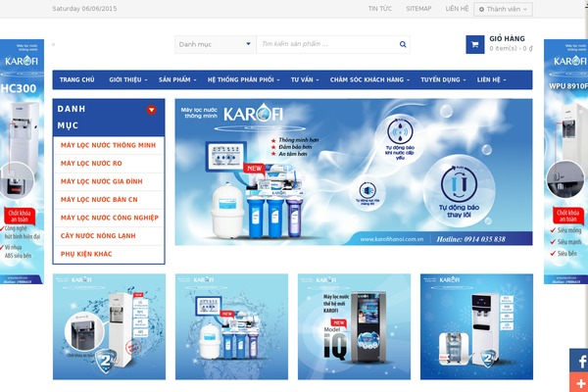Image resolution: width=588 pixels, height=392 pixels.
Task: Expand the Giới thiệu menu
Action: (127, 79)
